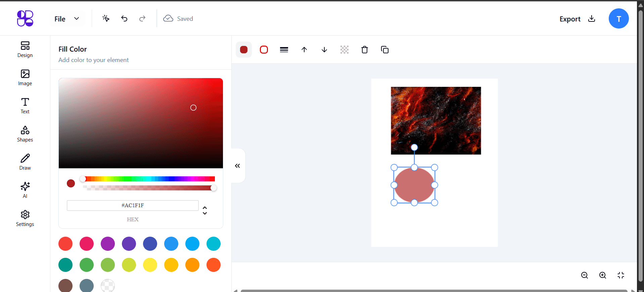Open the stroke width options
644x292 pixels.
(284, 50)
